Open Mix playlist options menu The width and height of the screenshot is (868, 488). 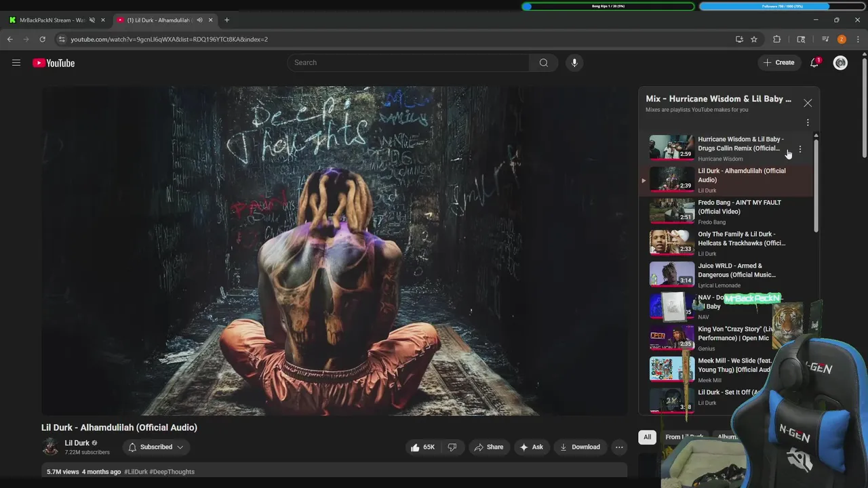(x=808, y=123)
